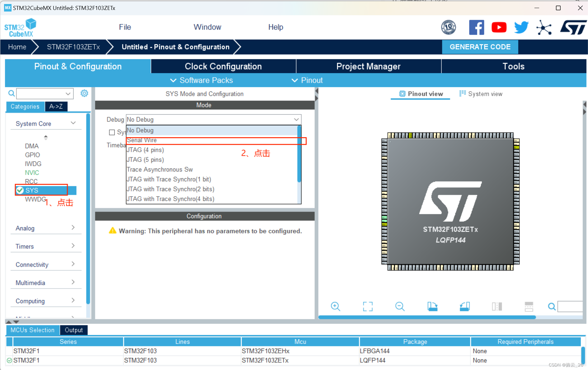Select JTAG (5 pins) option
This screenshot has height=370, width=588.
(x=212, y=160)
